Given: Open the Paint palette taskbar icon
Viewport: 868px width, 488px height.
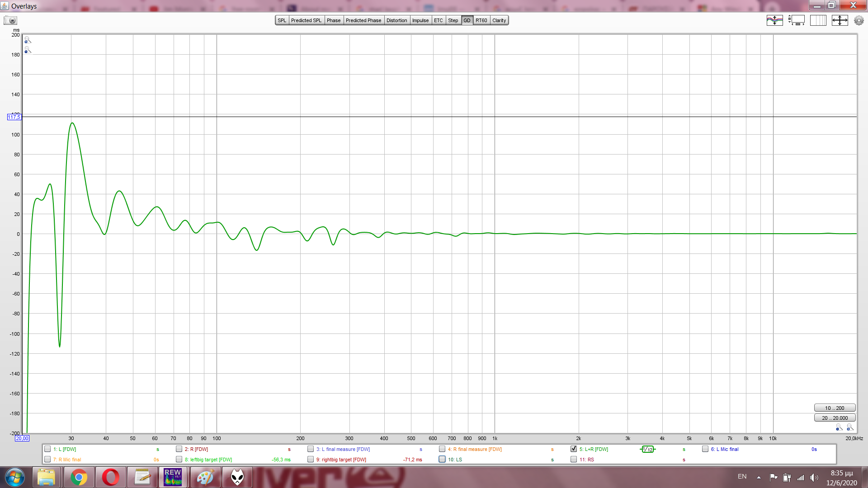Looking at the screenshot, I should [205, 477].
